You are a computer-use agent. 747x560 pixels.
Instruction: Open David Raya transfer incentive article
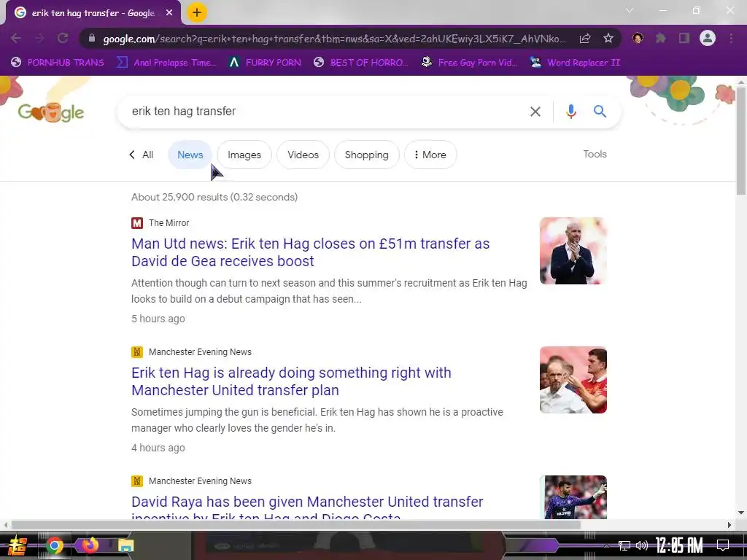[307, 506]
